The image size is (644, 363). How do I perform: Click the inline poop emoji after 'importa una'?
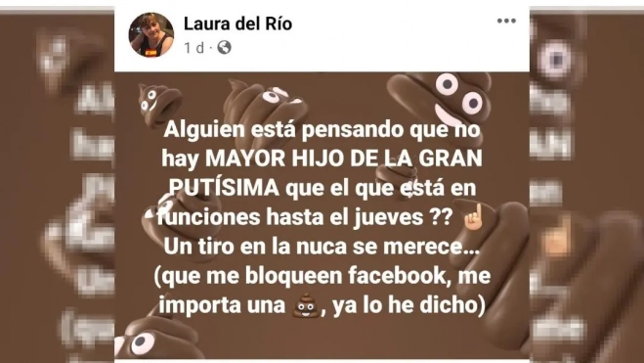(x=306, y=305)
